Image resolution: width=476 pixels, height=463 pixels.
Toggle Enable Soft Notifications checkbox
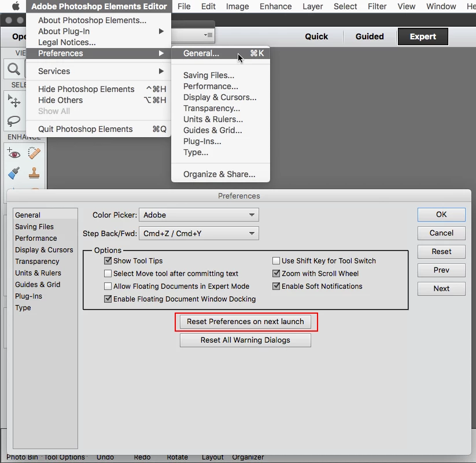pyautogui.click(x=276, y=286)
